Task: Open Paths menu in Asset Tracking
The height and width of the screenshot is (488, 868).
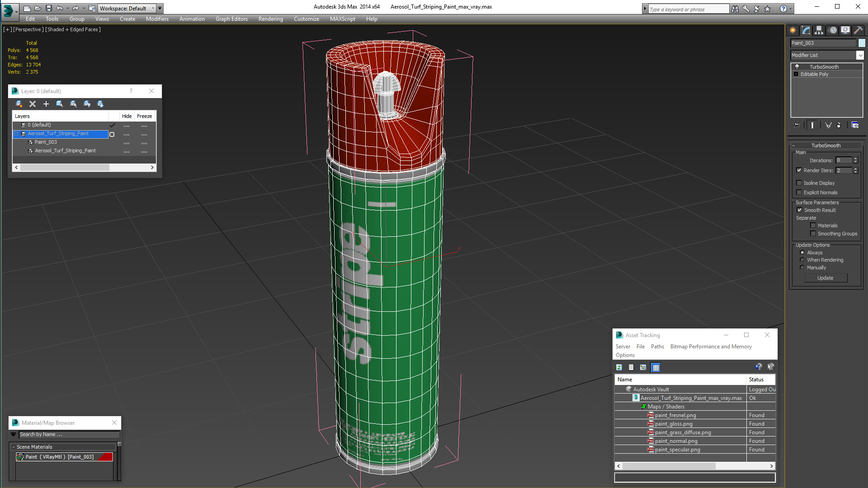Action: (x=657, y=347)
